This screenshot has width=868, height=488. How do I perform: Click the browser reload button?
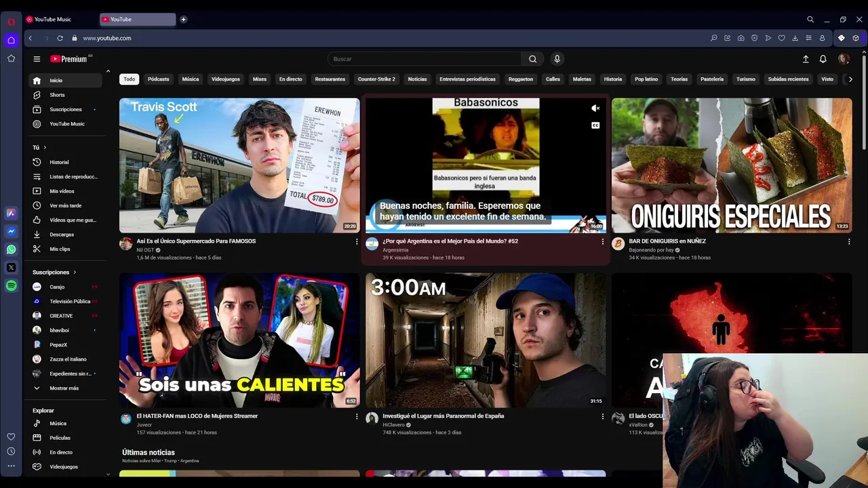pyautogui.click(x=60, y=38)
